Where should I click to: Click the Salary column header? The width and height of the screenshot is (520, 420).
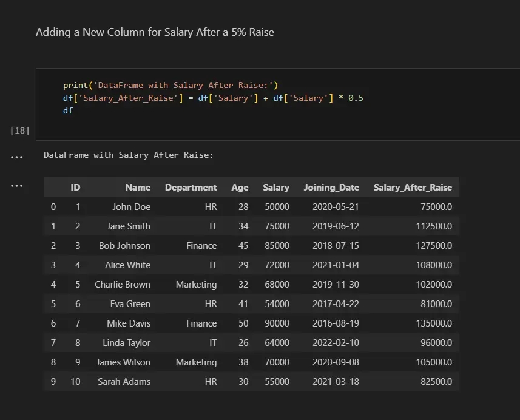click(275, 188)
